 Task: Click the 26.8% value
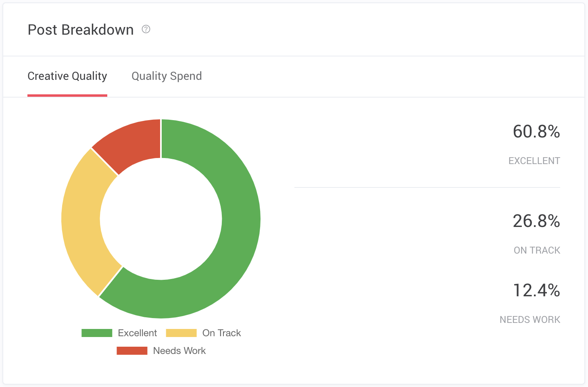[536, 221]
